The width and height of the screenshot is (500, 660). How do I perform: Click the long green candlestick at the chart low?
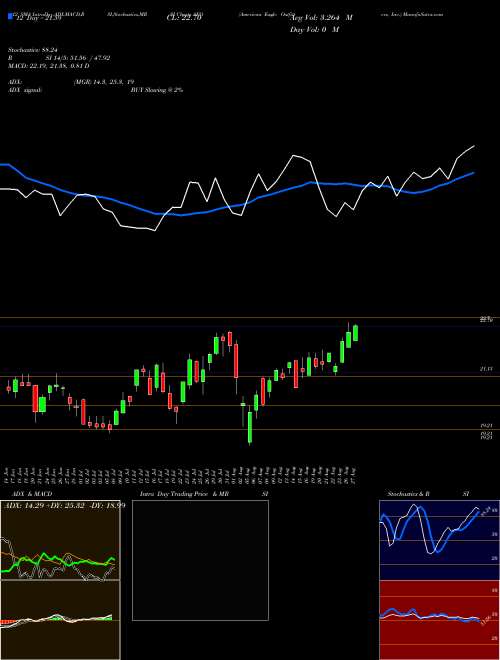point(250,427)
